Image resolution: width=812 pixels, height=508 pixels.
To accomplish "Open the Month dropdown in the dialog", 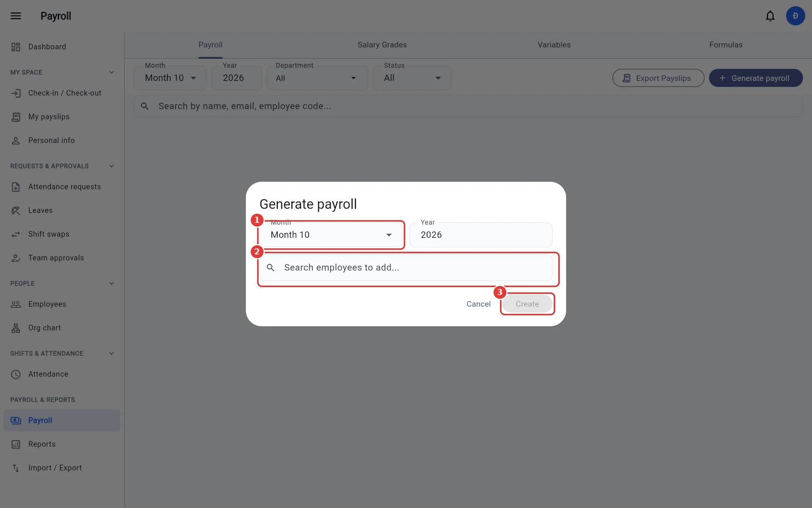I will point(331,235).
